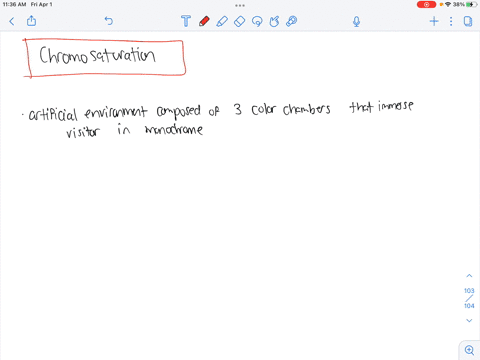Undo the last stroke
Screen dimensions: 480x360
click(x=109, y=21)
